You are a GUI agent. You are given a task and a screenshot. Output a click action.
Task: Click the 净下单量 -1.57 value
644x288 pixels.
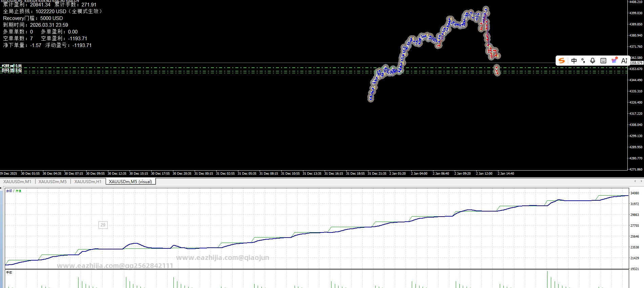tap(22, 45)
